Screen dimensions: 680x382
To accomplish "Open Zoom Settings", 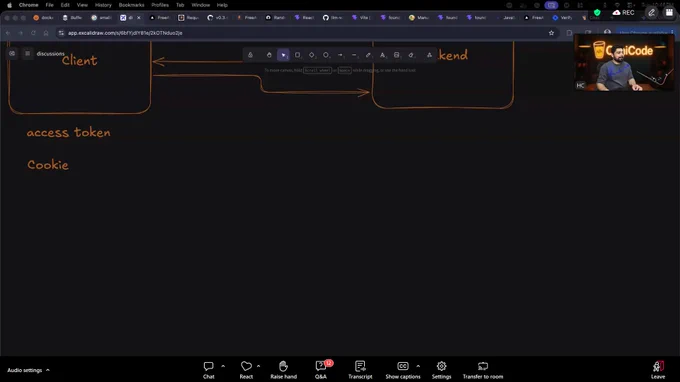I will (441, 370).
